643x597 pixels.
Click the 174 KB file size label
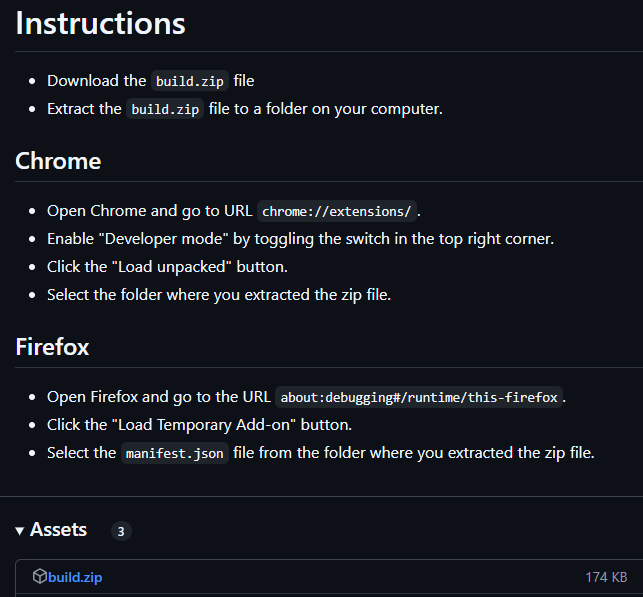tap(606, 577)
